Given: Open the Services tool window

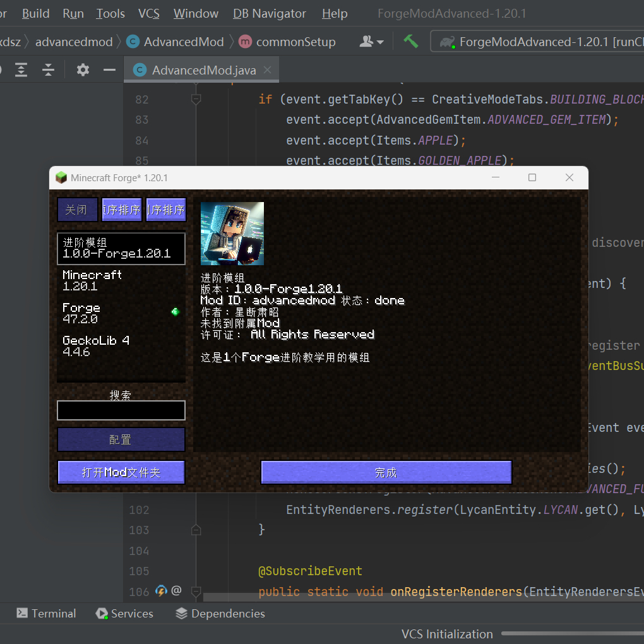Looking at the screenshot, I should point(124,613).
